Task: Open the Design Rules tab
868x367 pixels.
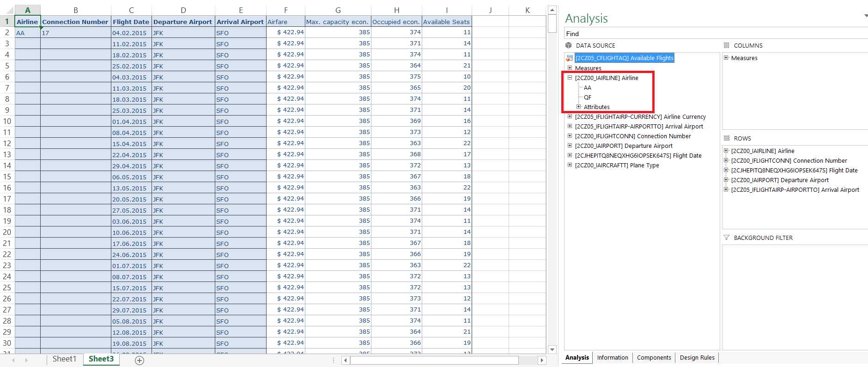Action: tap(697, 357)
